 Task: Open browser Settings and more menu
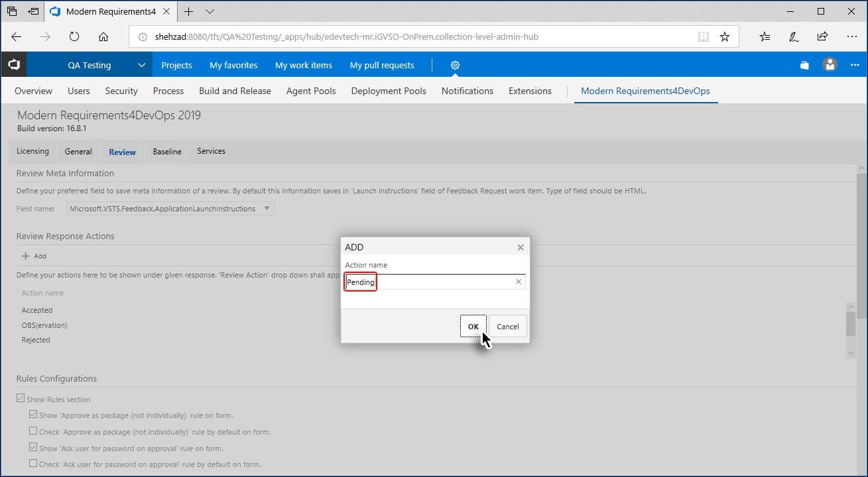pyautogui.click(x=851, y=37)
